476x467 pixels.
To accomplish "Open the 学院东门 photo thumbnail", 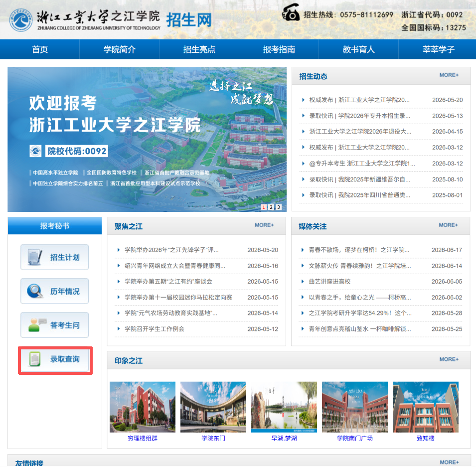I will tap(213, 407).
